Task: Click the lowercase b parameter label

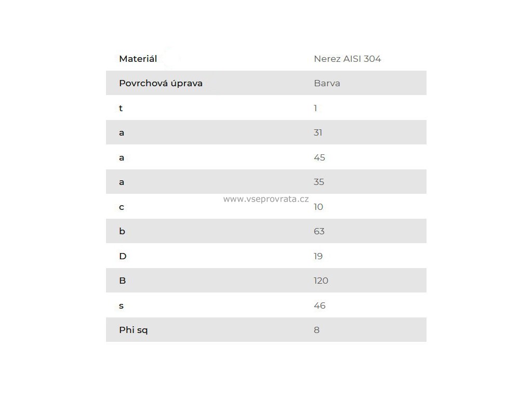Action: [x=122, y=231]
